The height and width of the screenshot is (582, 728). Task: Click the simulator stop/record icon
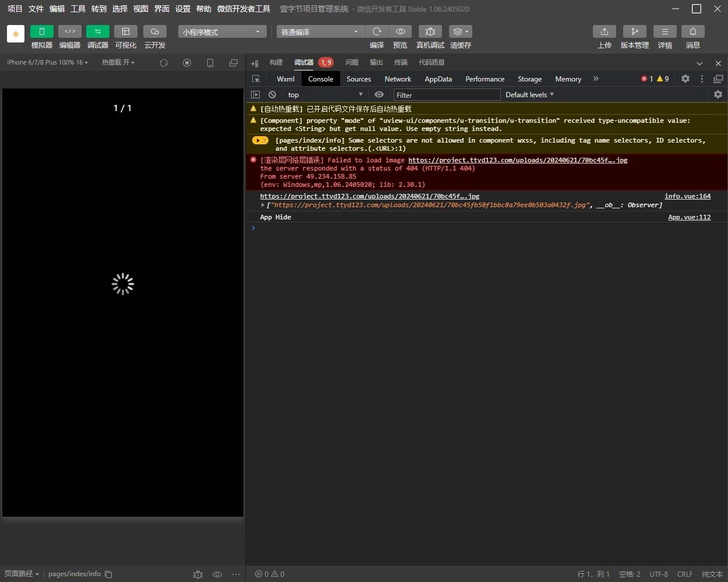tap(187, 63)
